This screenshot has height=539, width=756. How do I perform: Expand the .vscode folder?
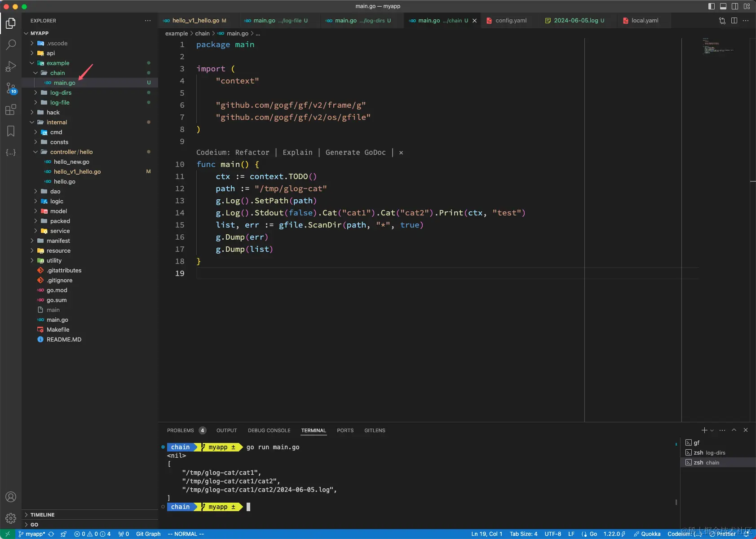32,43
